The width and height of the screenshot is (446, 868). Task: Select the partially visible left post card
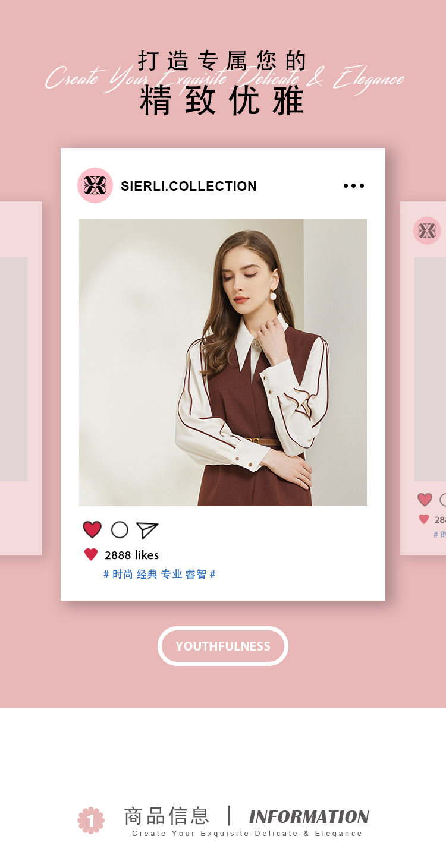pyautogui.click(x=21, y=378)
